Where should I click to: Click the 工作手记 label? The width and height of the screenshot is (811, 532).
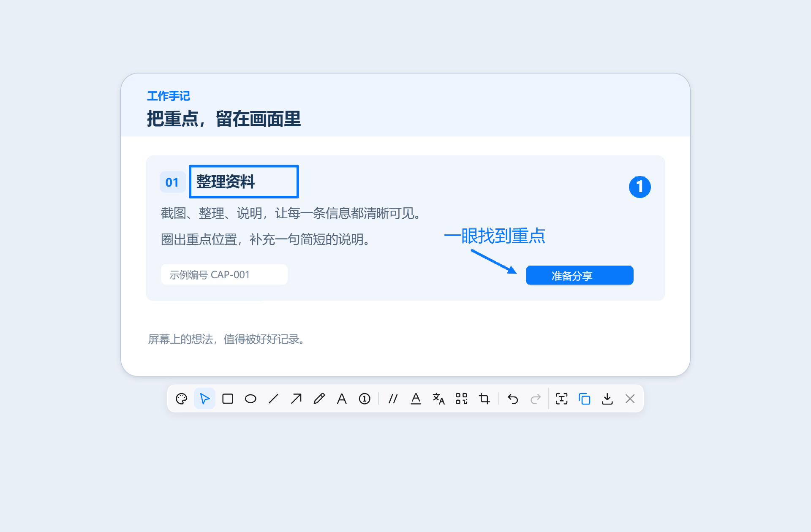pos(169,96)
